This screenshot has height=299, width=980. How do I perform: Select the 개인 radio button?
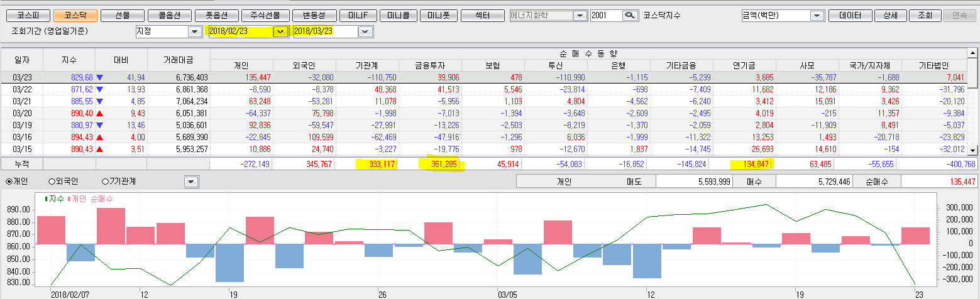[x=8, y=182]
